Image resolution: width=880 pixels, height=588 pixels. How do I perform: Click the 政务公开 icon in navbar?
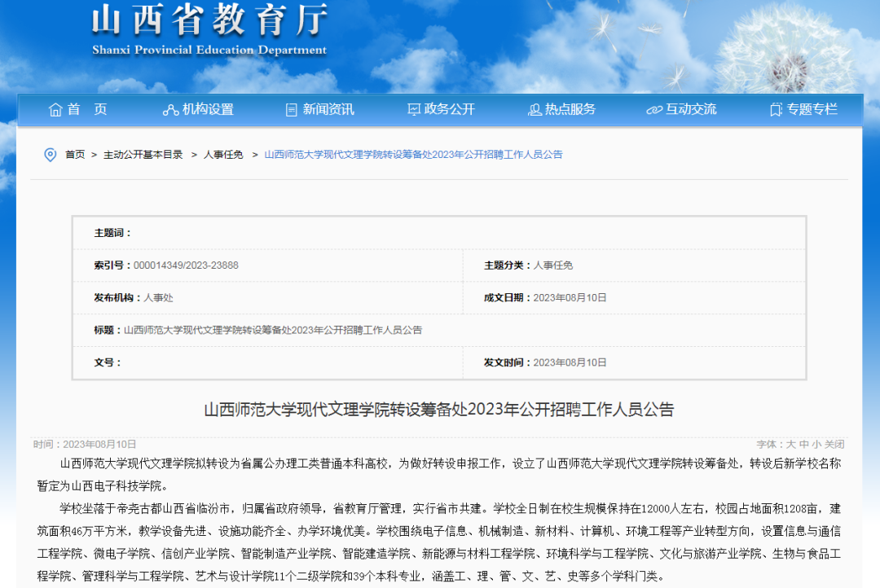coord(413,110)
